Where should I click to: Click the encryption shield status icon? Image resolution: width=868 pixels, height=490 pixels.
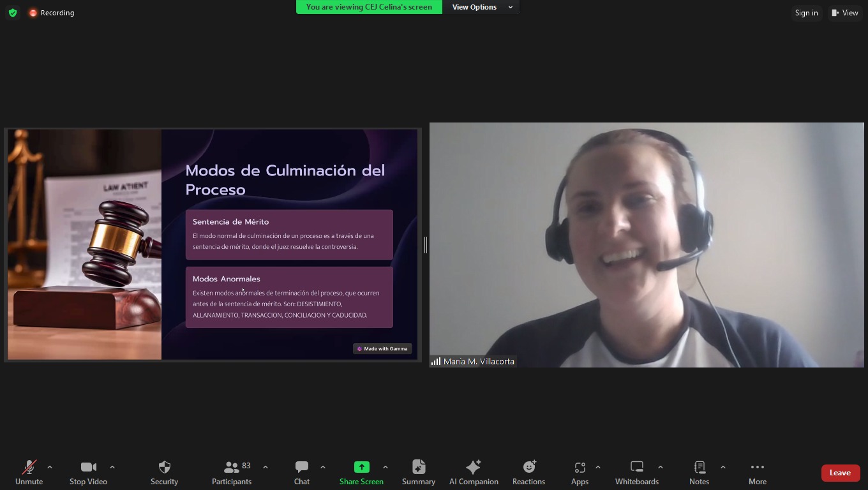(13, 13)
